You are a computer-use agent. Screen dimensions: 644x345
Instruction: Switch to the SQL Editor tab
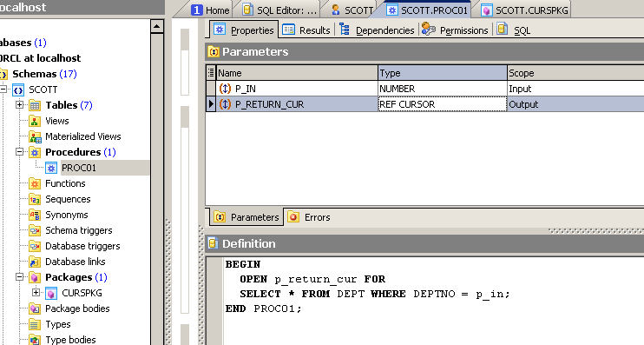[279, 10]
